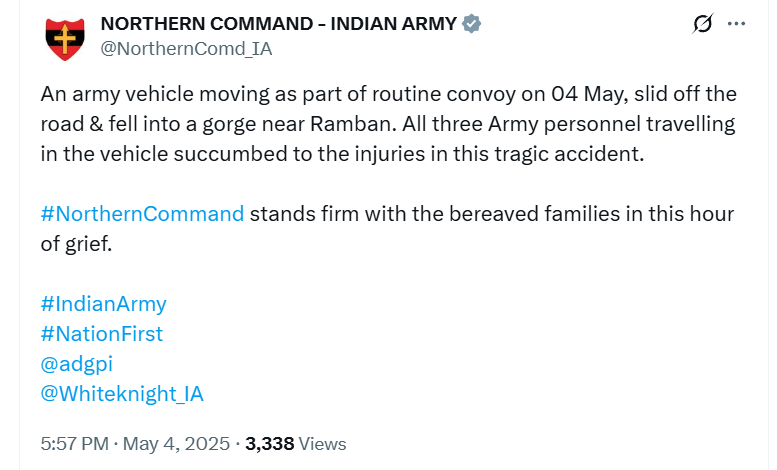This screenshot has height=470, width=777.
Task: Click the May 4, 2025 post date
Action: pos(178,443)
